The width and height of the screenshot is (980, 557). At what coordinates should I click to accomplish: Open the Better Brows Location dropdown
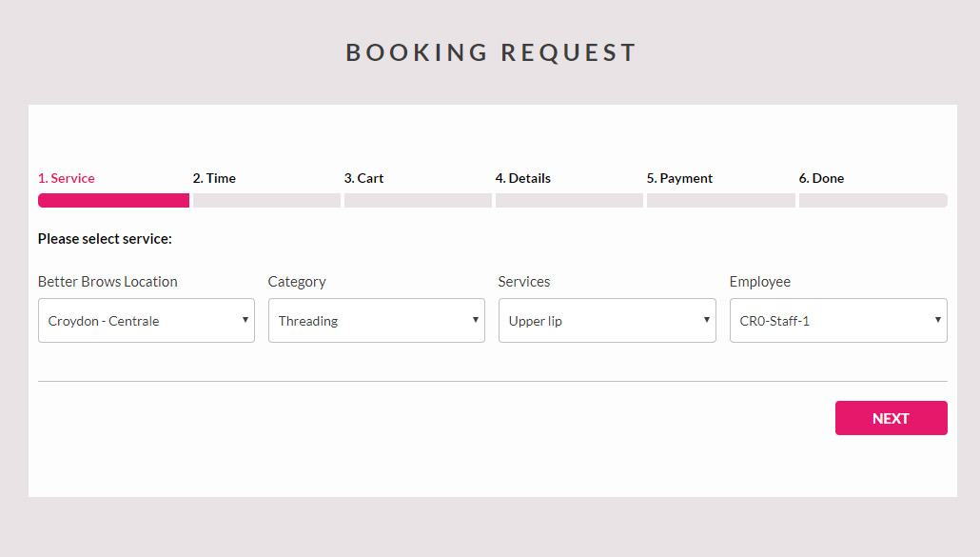(147, 320)
